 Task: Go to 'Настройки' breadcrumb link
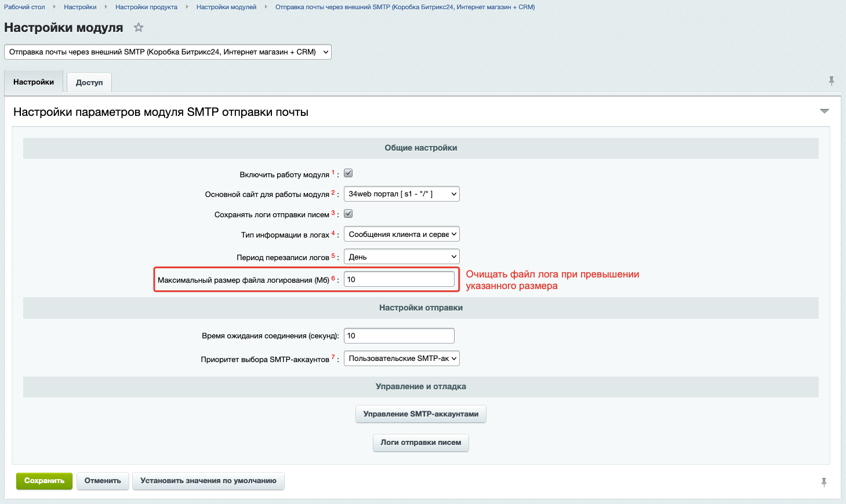(80, 7)
